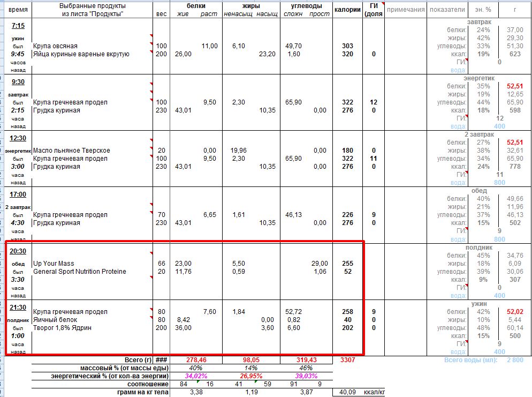Click the "Крупа овсяная" product cell
Screen dimensions: 532x397
[x=55, y=47]
